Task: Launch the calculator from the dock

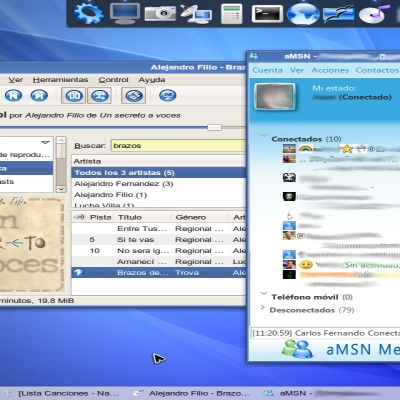Action: pyautogui.click(x=232, y=14)
